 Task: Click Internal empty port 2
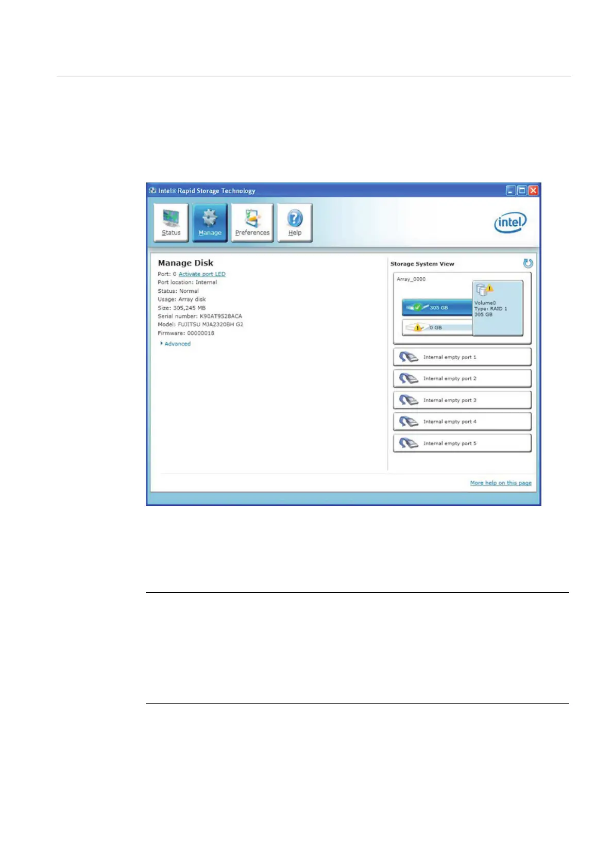pyautogui.click(x=462, y=379)
